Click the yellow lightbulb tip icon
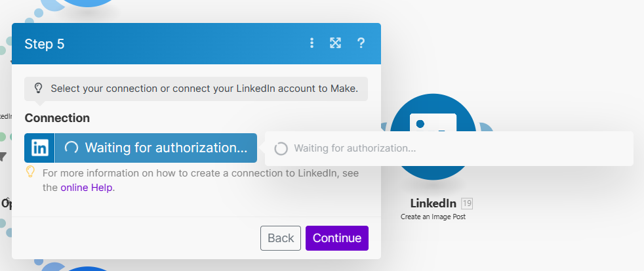Viewport: 644px width, 271px height. [x=30, y=171]
